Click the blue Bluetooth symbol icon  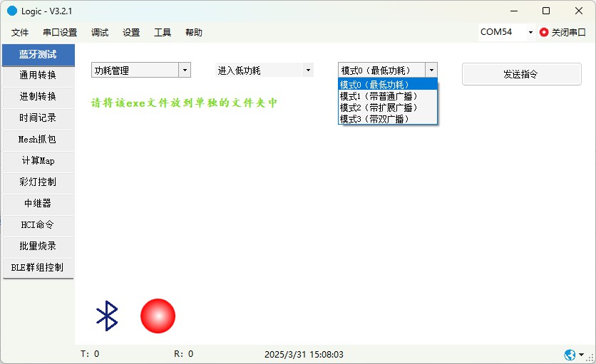(x=107, y=316)
